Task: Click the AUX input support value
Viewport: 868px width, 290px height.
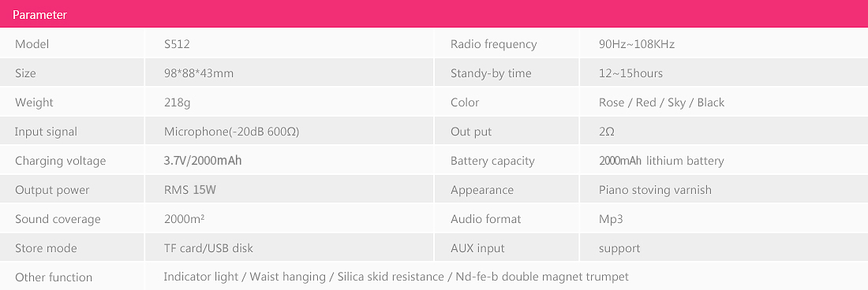Action: [619, 249]
